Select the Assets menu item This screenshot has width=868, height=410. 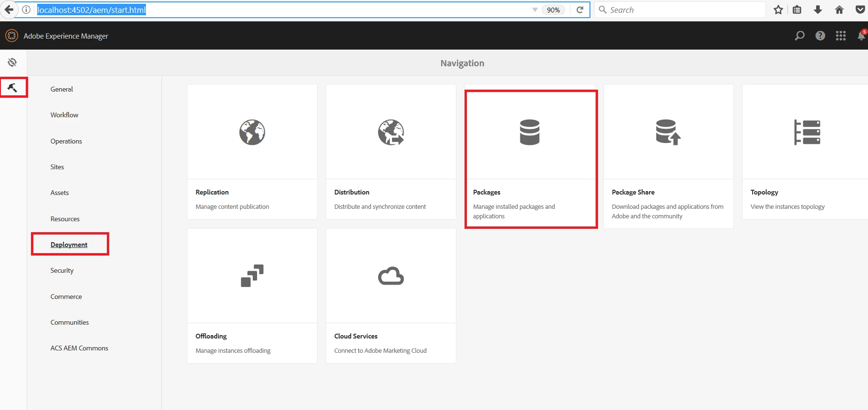coord(60,193)
